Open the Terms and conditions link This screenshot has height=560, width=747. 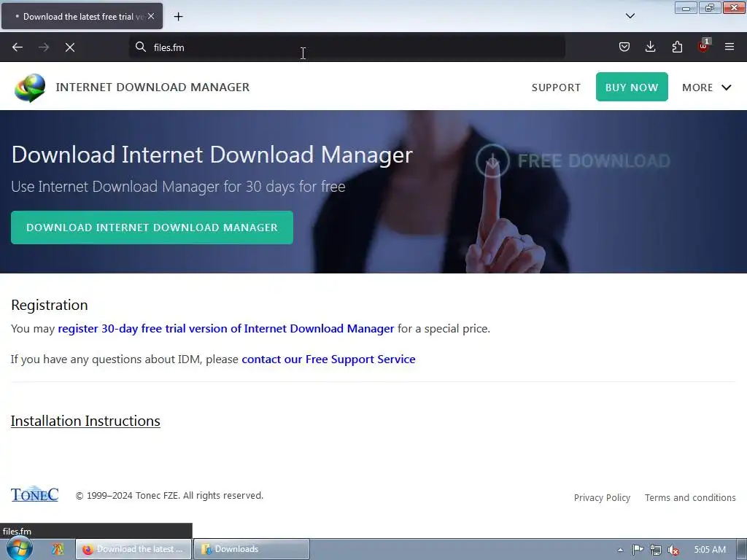(690, 497)
